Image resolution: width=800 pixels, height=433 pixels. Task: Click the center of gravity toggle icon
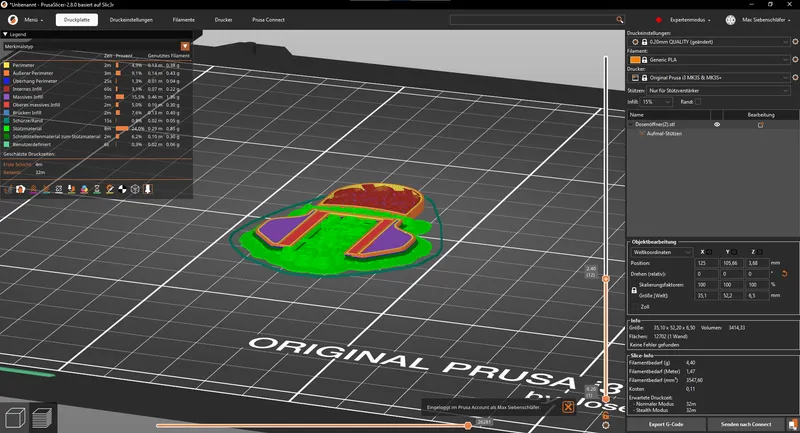tap(122, 188)
